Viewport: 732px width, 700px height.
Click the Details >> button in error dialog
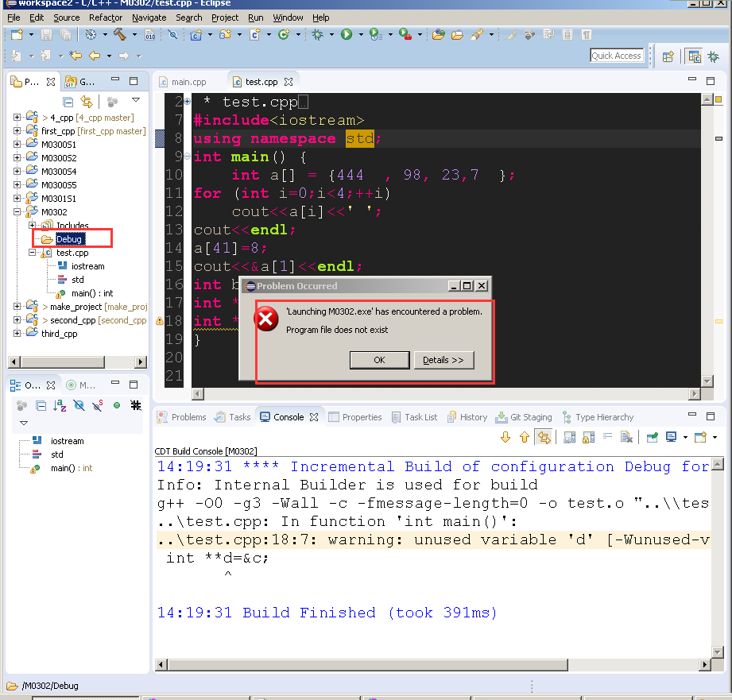click(x=443, y=360)
